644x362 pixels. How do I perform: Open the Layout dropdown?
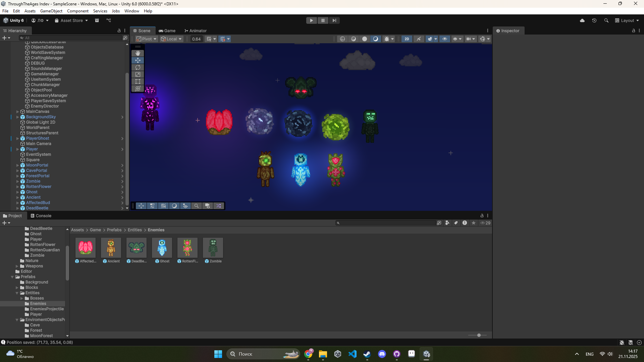click(627, 20)
